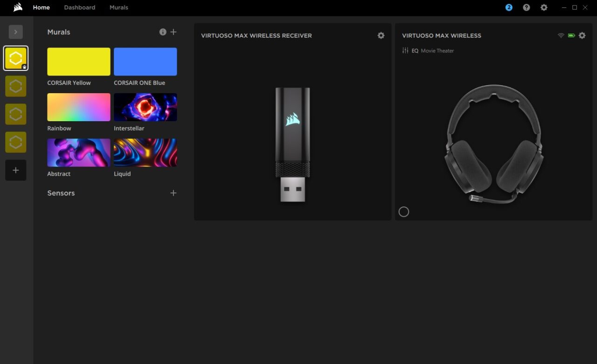Add a sensor with Sensors plus icon
The width and height of the screenshot is (597, 364).
174,193
